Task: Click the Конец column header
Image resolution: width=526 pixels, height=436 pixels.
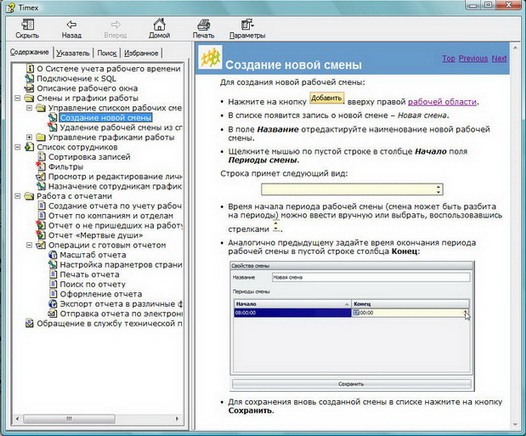Action: (x=410, y=304)
